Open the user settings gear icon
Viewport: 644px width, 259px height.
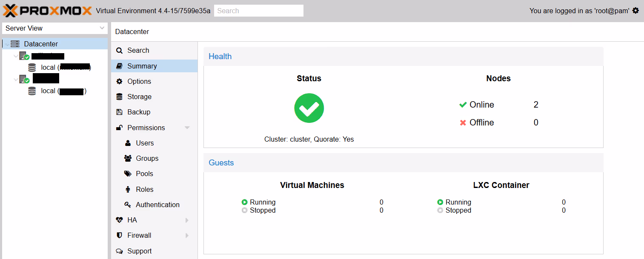(635, 11)
